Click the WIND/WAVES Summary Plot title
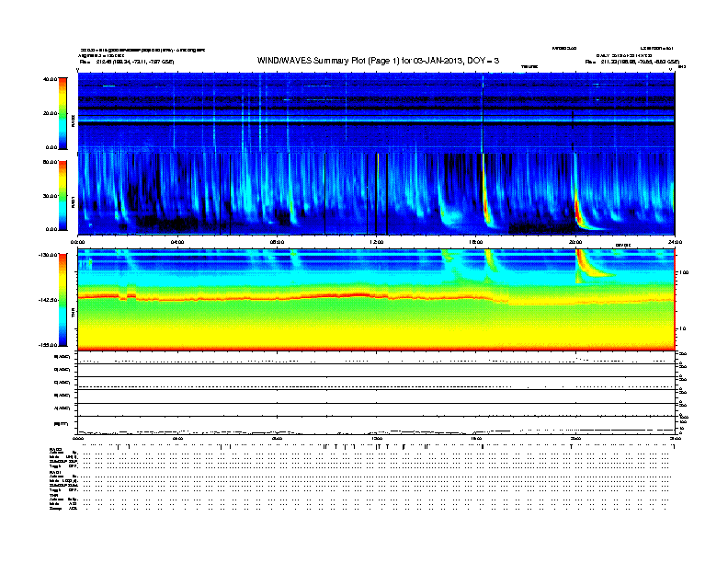728x563 pixels. pos(378,61)
